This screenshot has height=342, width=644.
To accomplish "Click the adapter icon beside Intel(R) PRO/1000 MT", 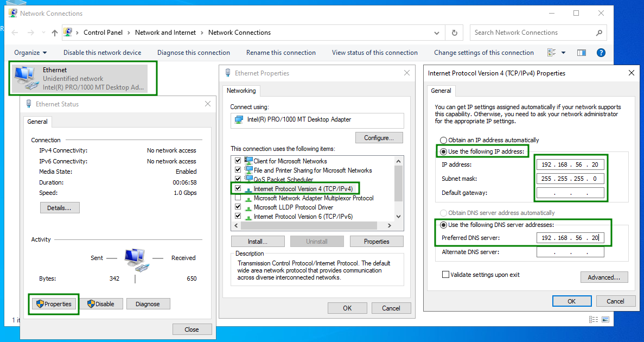I will coord(239,119).
